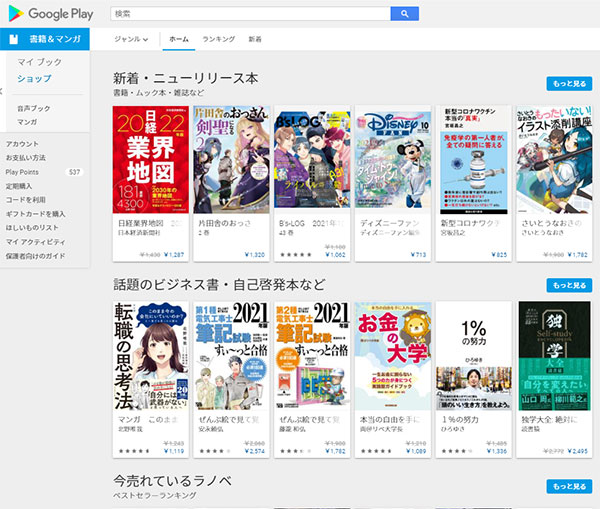The width and height of the screenshot is (600, 509).
Task: Click the ¥825 price of 新型コロナワクチン
Action: tap(499, 254)
